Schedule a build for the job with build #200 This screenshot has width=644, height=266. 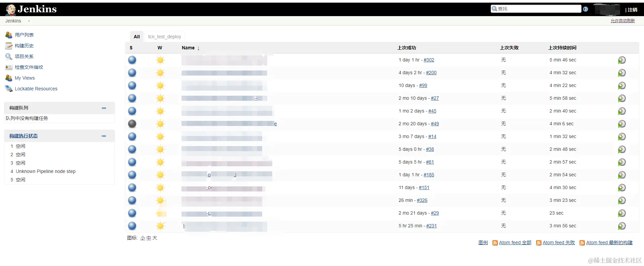coord(622,73)
